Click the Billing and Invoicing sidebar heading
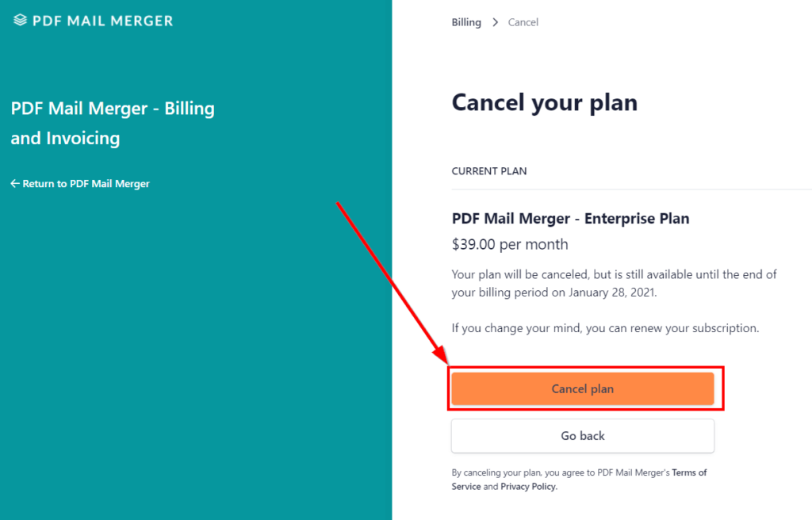This screenshot has height=520, width=812. (113, 124)
